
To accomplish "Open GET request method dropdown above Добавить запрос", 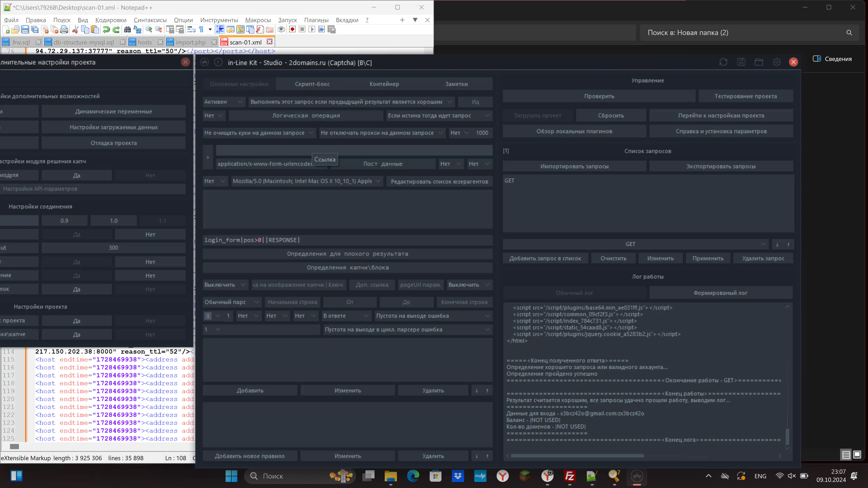I will coord(635,244).
